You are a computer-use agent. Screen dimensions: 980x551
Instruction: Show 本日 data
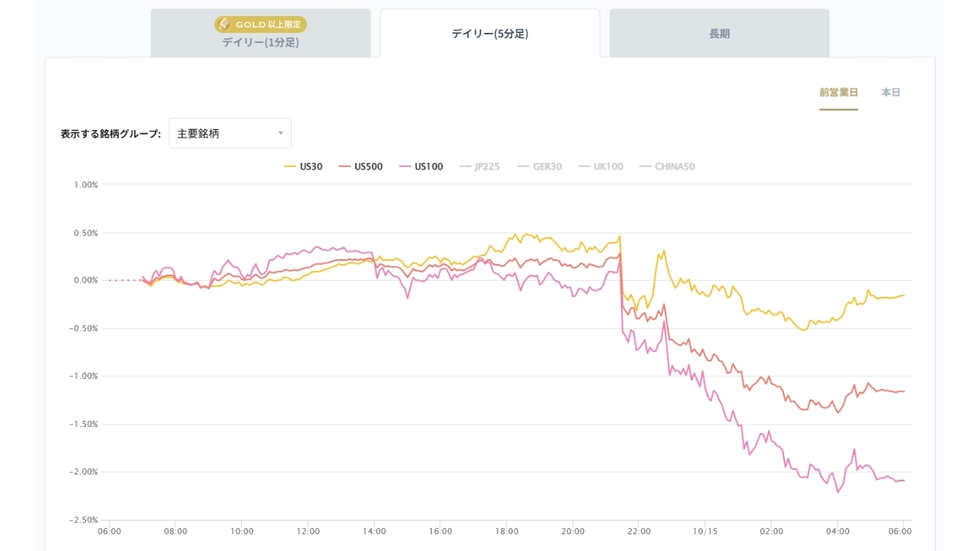pos(890,93)
